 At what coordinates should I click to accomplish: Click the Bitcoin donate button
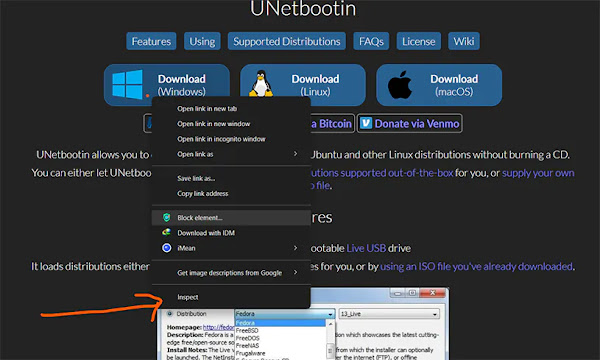click(332, 123)
